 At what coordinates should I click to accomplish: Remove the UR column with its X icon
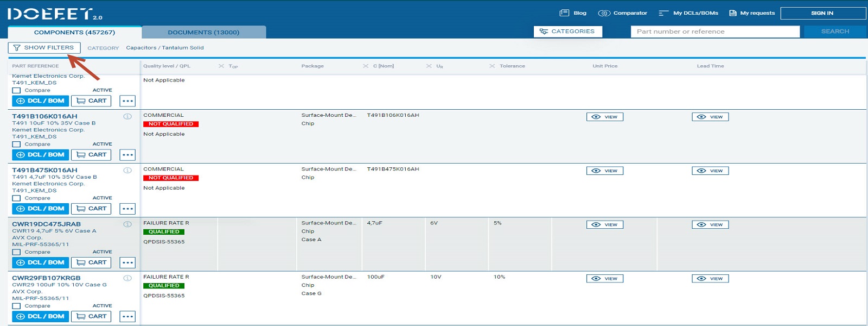[429, 66]
